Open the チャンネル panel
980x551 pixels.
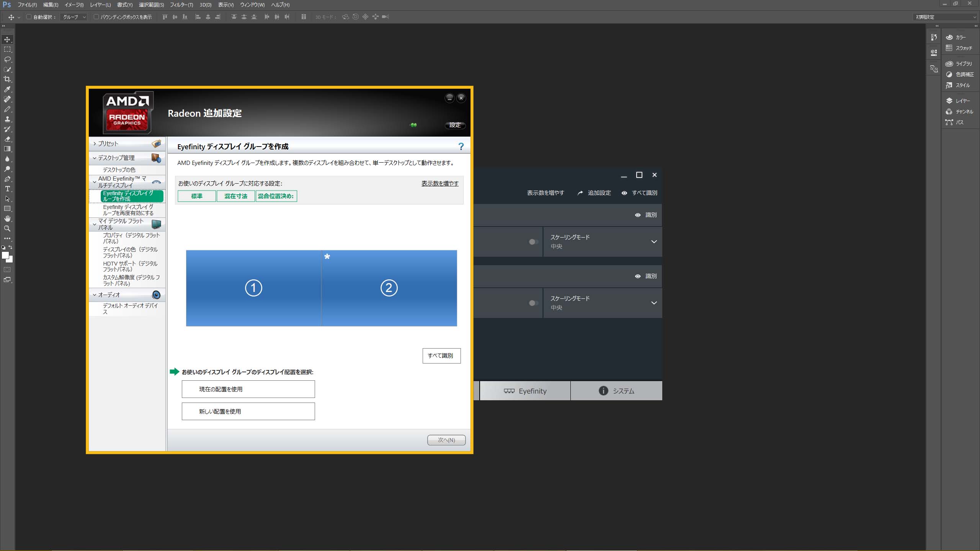point(960,112)
